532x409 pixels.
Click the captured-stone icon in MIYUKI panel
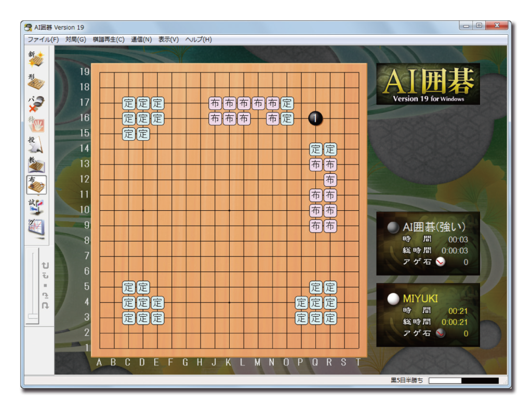441,333
